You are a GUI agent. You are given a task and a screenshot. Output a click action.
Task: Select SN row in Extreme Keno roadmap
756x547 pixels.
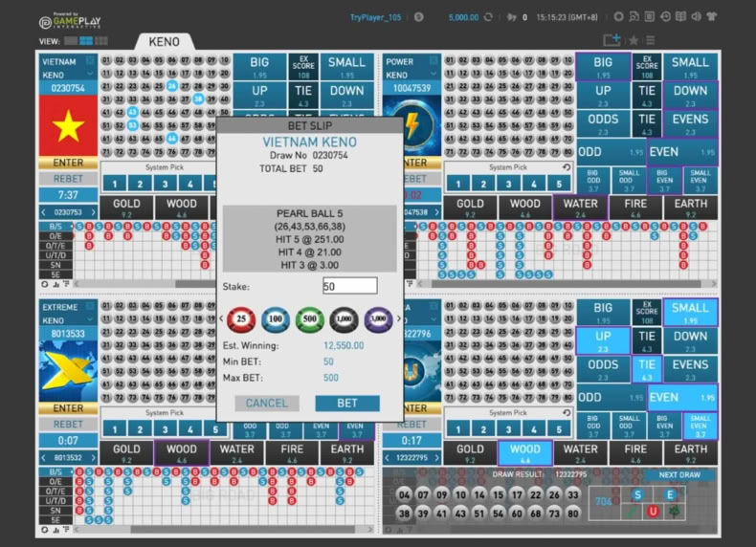(56, 511)
